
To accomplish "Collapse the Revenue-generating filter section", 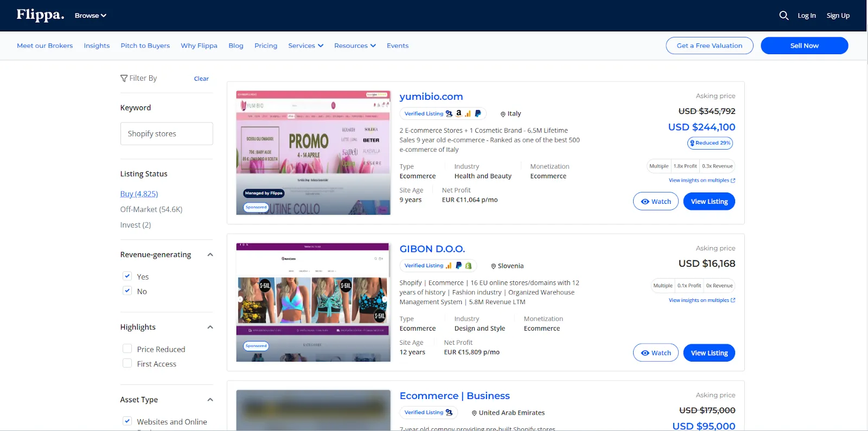I will coord(210,255).
